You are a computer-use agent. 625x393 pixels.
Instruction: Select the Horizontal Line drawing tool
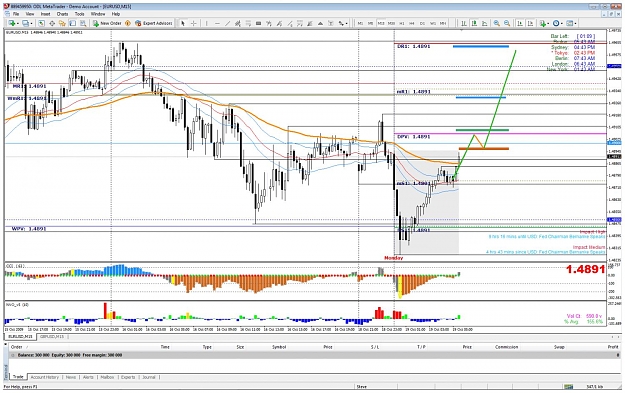[217, 24]
